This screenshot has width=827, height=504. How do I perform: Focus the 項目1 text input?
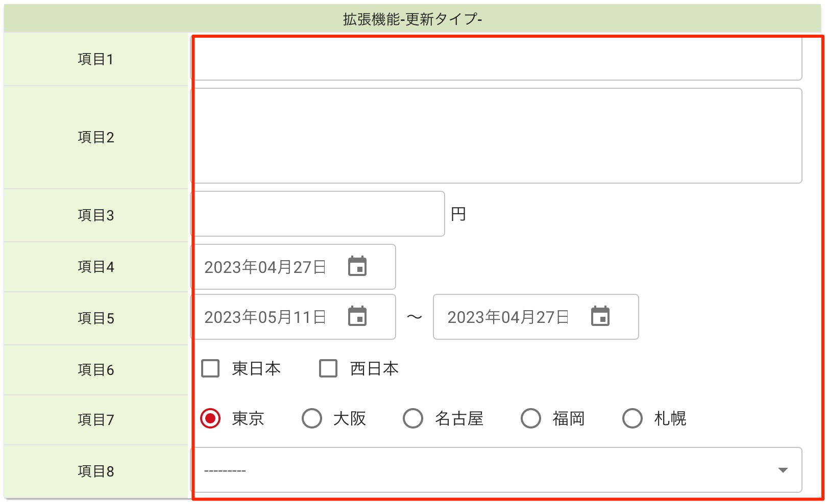496,59
